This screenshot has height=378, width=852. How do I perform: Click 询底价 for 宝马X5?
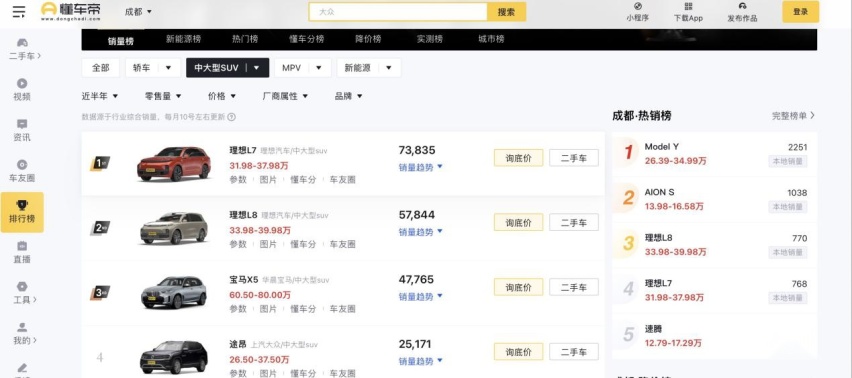(518, 287)
